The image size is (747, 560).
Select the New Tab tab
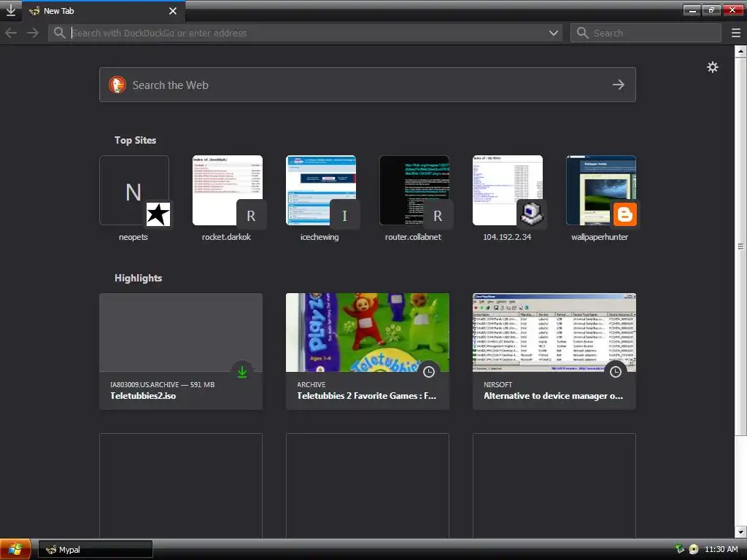pyautogui.click(x=104, y=11)
